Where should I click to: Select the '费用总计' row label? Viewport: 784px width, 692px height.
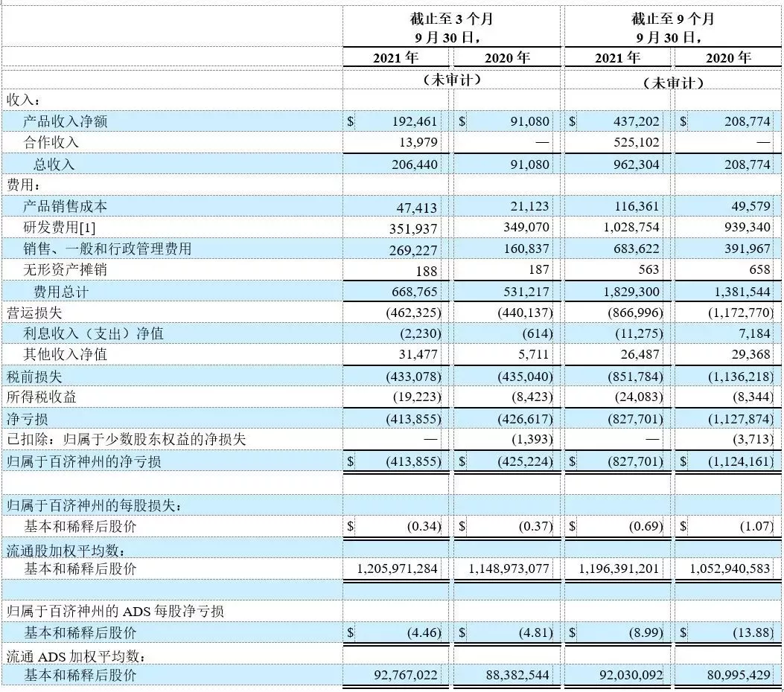pyautogui.click(x=61, y=292)
